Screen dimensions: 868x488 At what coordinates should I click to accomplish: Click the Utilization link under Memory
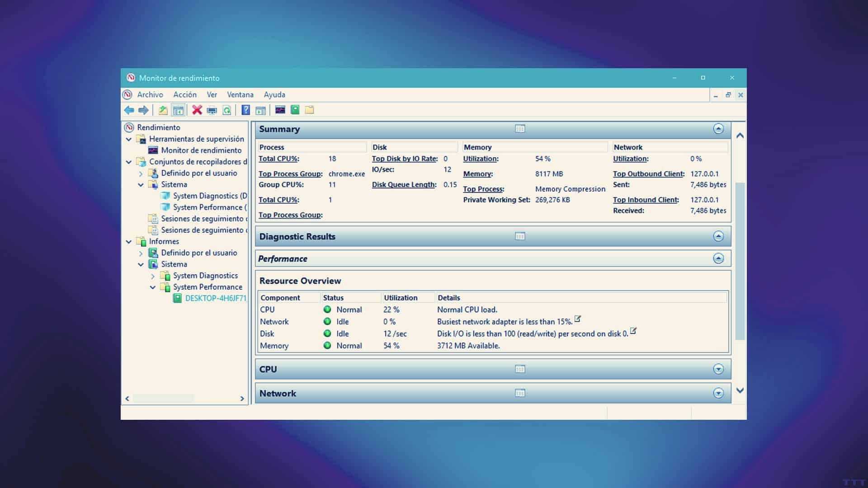480,159
